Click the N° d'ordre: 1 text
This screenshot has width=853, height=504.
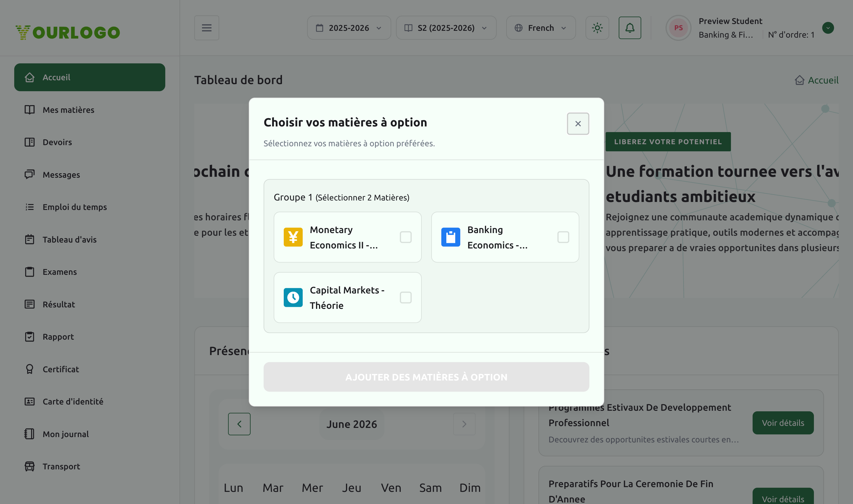[x=791, y=35]
